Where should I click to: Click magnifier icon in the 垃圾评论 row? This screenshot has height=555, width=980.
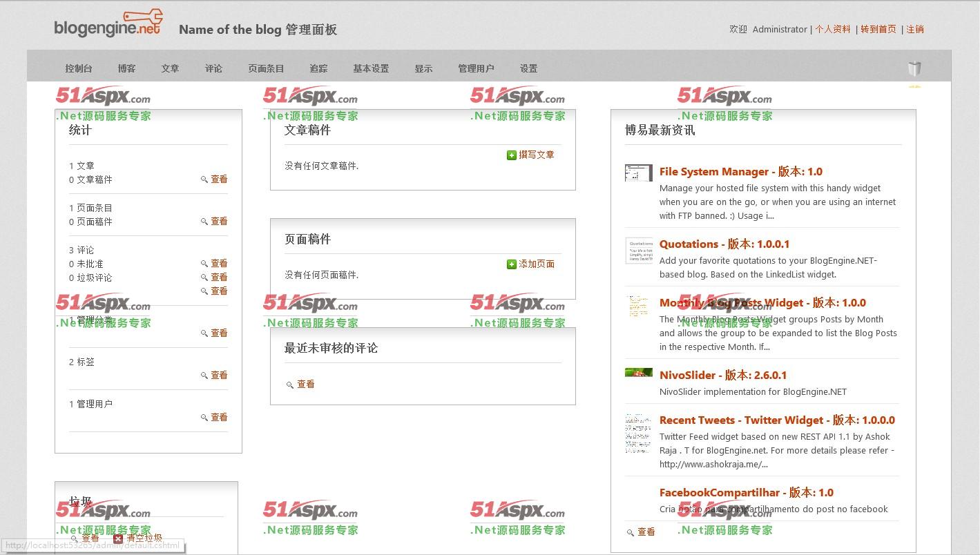204,277
